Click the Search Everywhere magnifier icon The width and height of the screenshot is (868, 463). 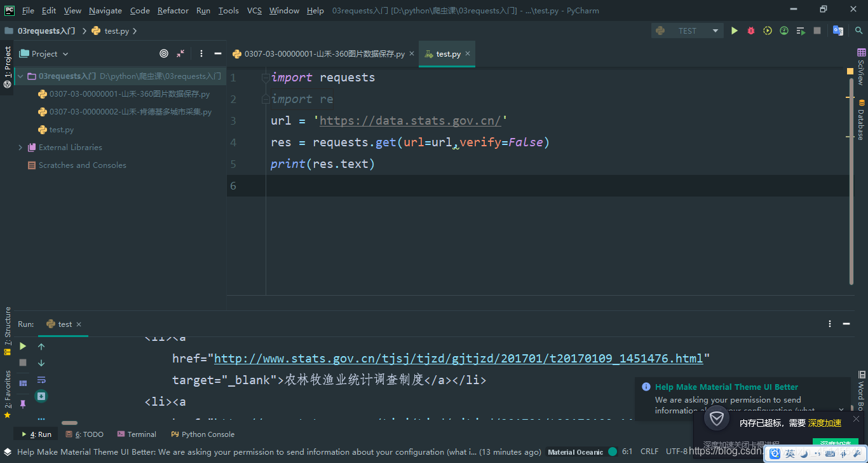[x=858, y=31]
